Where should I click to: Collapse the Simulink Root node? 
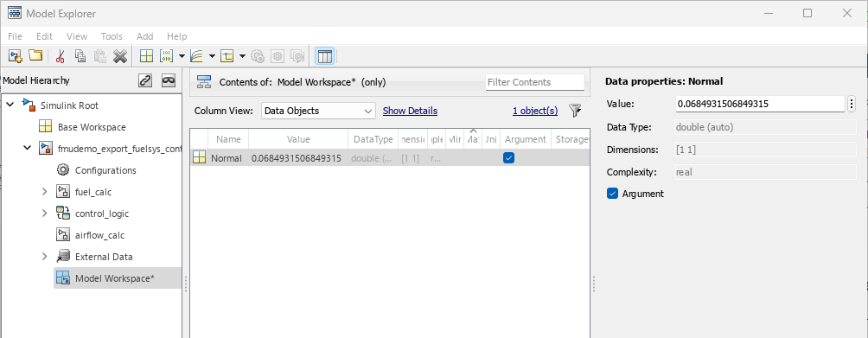coord(10,105)
